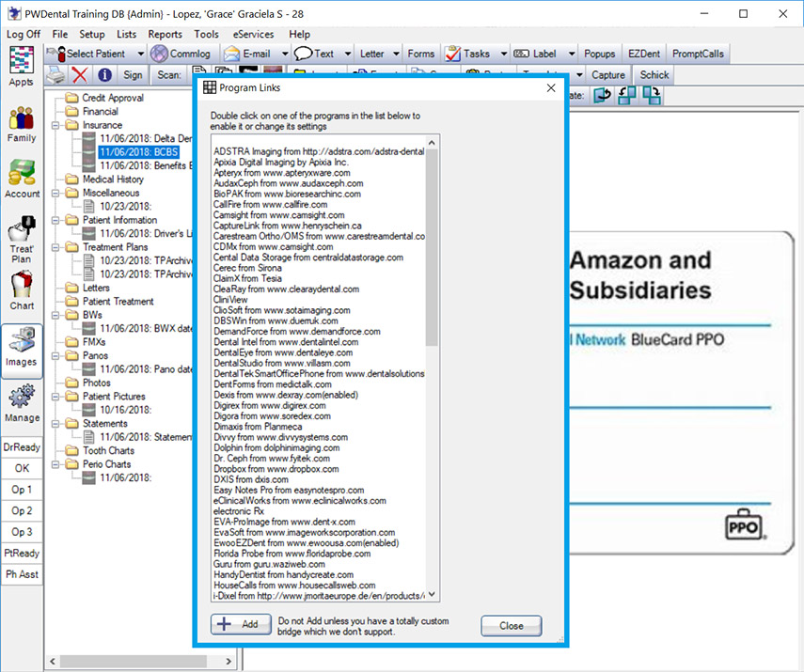Click the DrReady status button

[x=22, y=447]
